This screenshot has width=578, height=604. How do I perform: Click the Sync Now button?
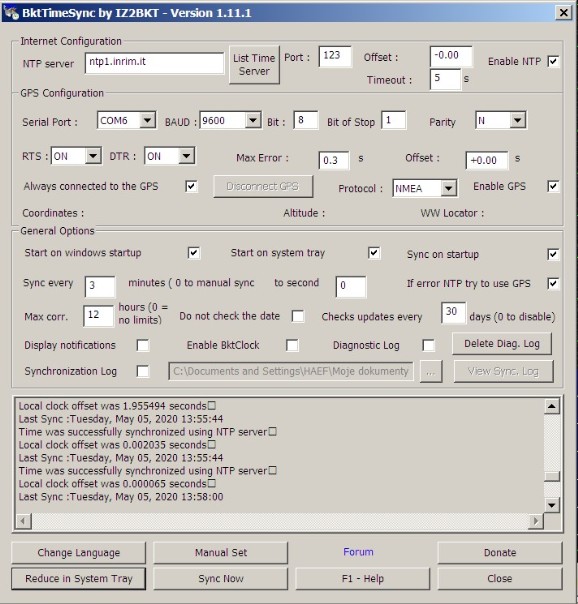pyautogui.click(x=221, y=579)
